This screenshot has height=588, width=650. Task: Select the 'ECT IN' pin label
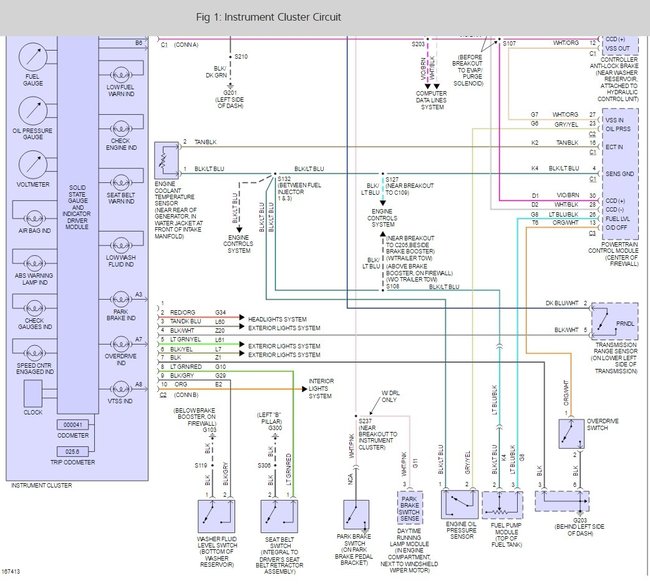614,147
